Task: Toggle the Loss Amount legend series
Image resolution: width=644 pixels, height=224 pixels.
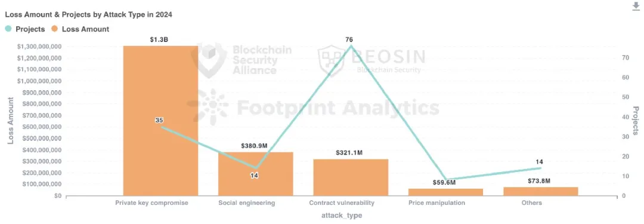Action: tap(80, 29)
